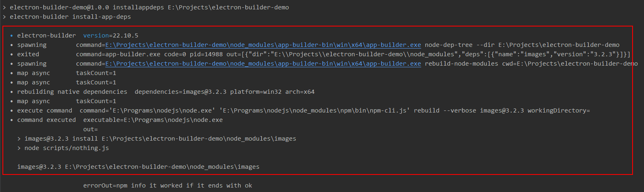Image resolution: width=644 pixels, height=192 pixels.
Task: Click bullet beside 'electron-builder version' line
Action: (x=12, y=36)
